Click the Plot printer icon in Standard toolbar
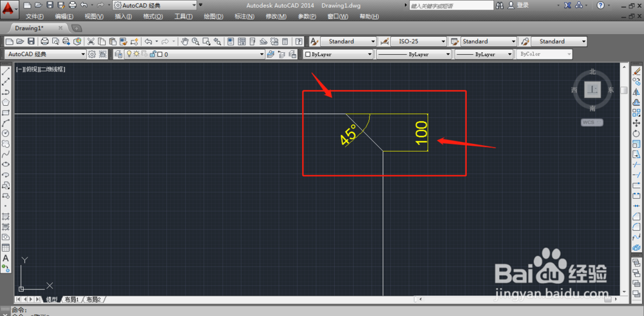Viewport: 644px width, 316px height. pos(45,41)
